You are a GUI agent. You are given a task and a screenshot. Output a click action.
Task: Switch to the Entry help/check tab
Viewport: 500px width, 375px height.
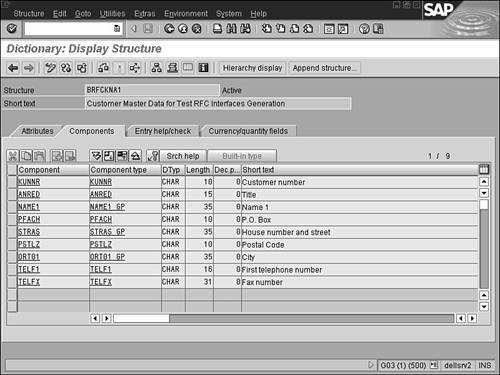tap(163, 131)
